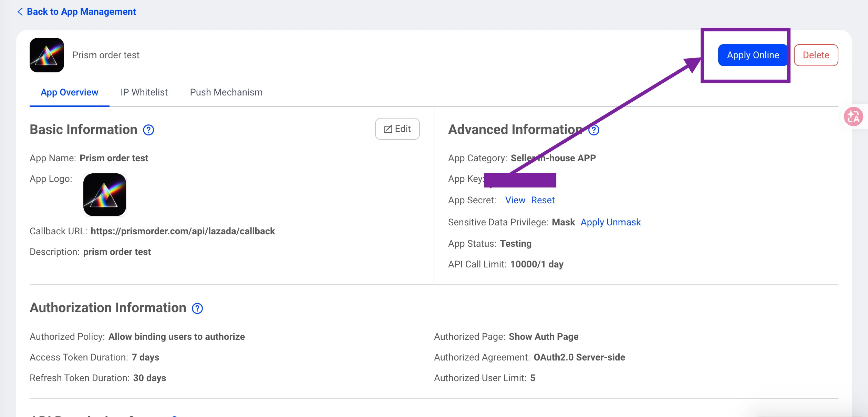Click the Apply Online button
Viewport: 868px width, 417px height.
pyautogui.click(x=753, y=55)
